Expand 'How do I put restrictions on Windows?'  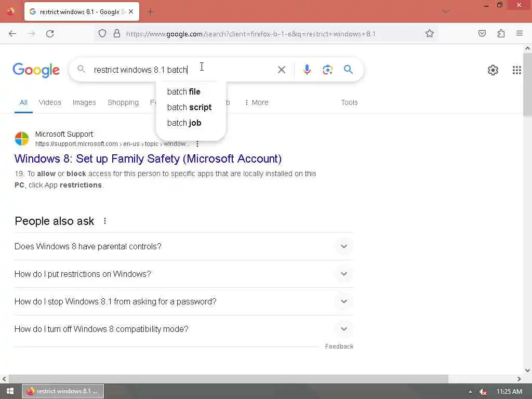coord(183,274)
